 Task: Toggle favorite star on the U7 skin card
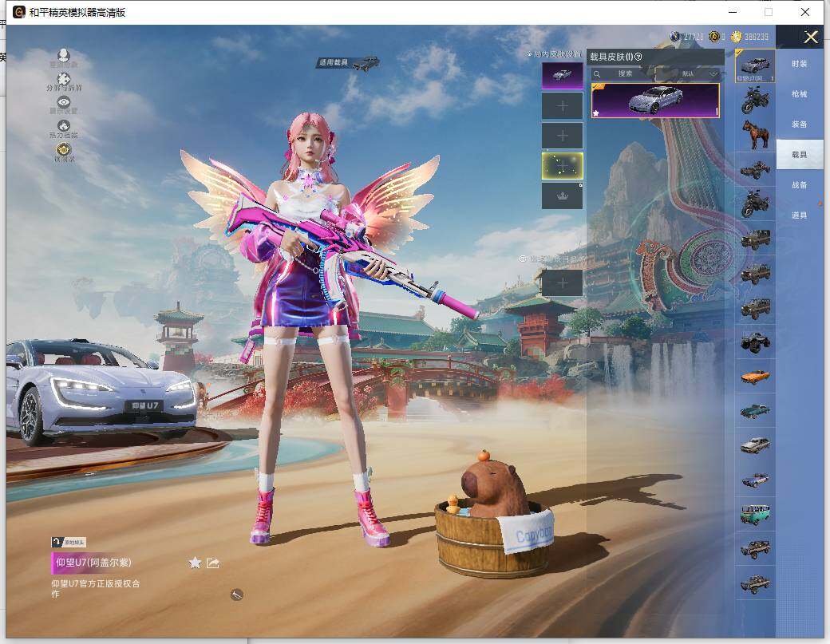(596, 113)
